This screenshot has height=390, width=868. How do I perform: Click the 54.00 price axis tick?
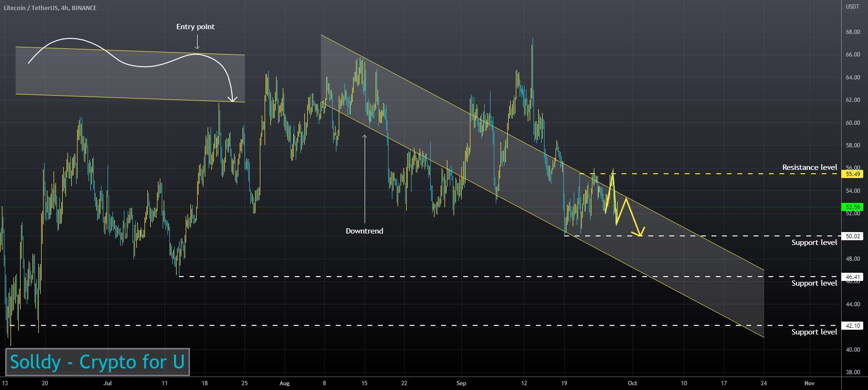[853, 191]
